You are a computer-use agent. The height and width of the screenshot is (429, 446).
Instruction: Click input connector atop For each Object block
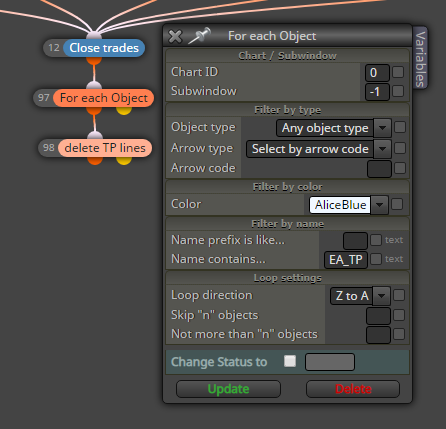coord(94,85)
